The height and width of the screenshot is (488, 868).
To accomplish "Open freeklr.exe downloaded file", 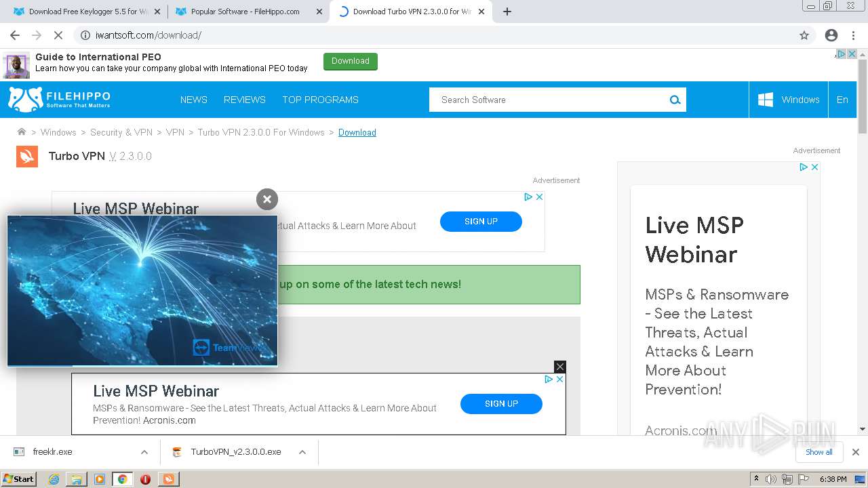I will point(52,452).
